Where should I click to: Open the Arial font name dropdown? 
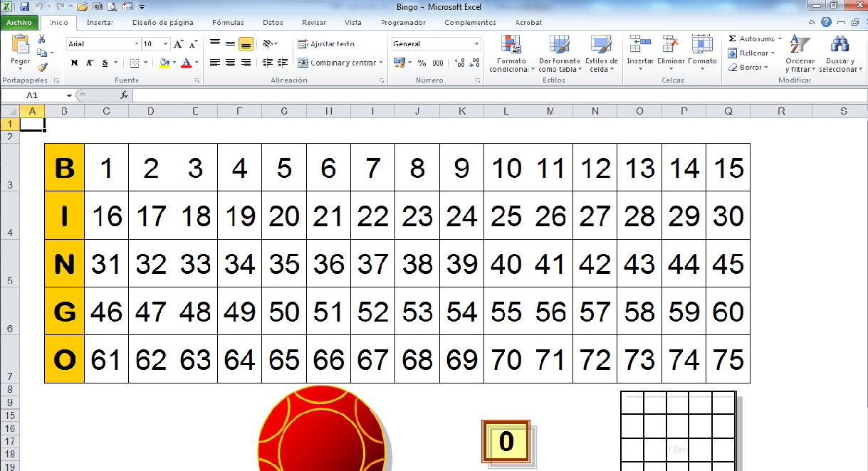137,44
